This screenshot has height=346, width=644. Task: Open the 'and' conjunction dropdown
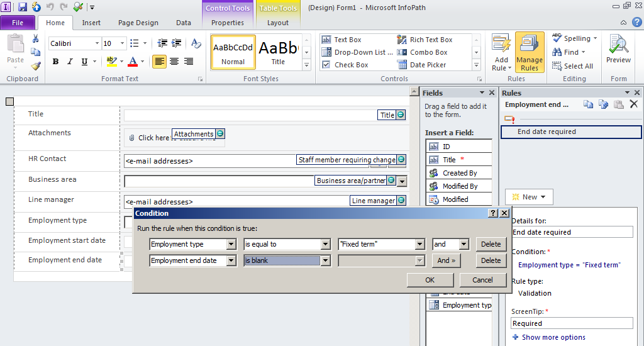(464, 244)
